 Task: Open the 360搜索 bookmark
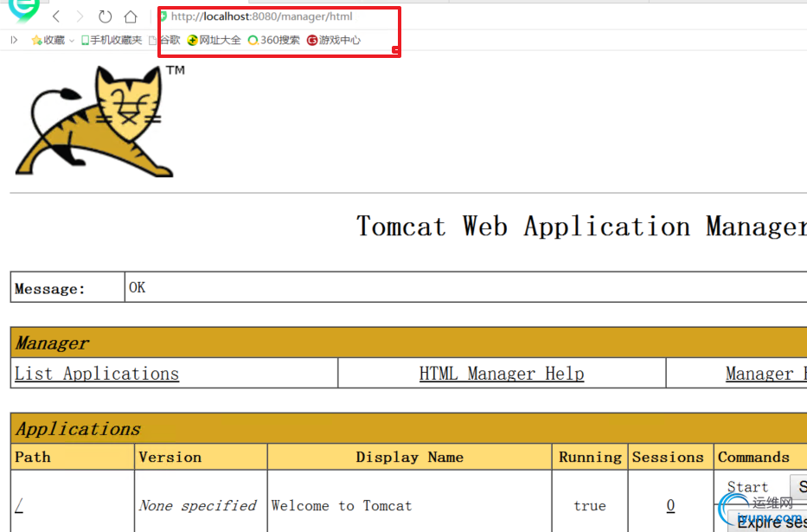tap(274, 40)
